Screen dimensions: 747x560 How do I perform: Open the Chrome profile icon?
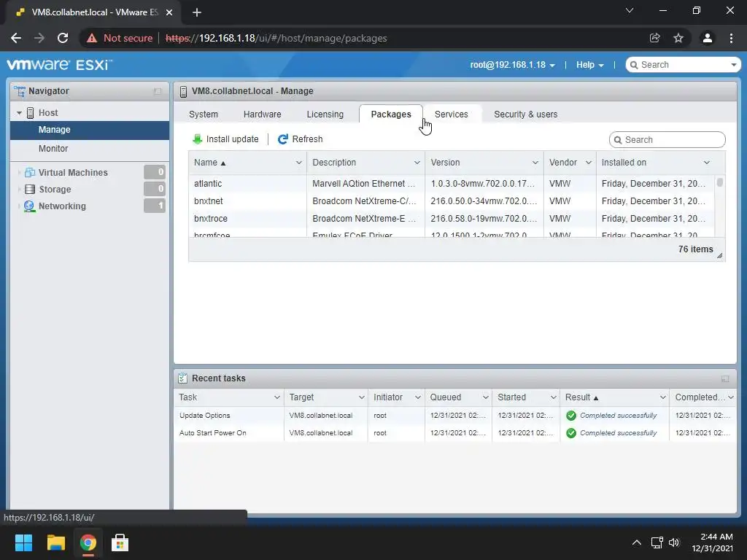click(x=707, y=38)
